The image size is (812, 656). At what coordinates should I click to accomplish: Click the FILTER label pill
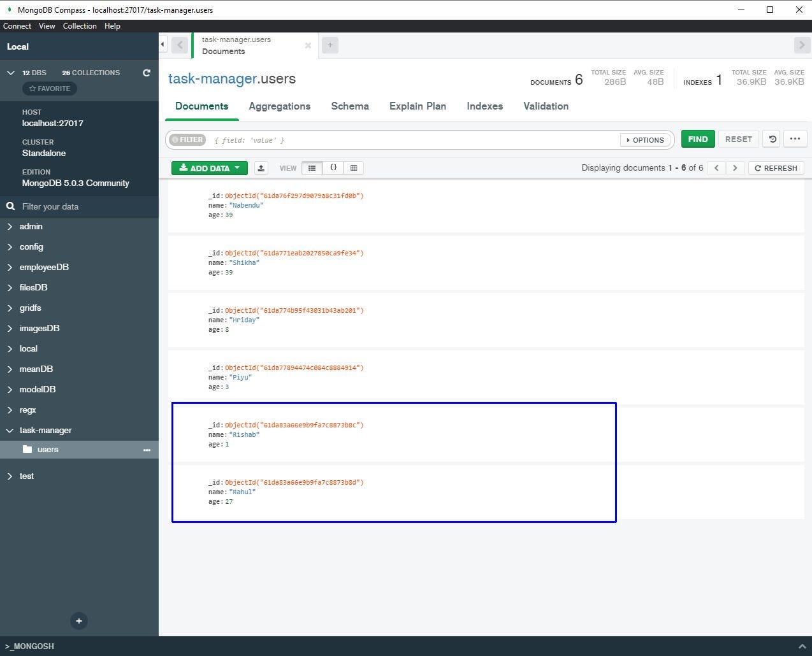187,140
